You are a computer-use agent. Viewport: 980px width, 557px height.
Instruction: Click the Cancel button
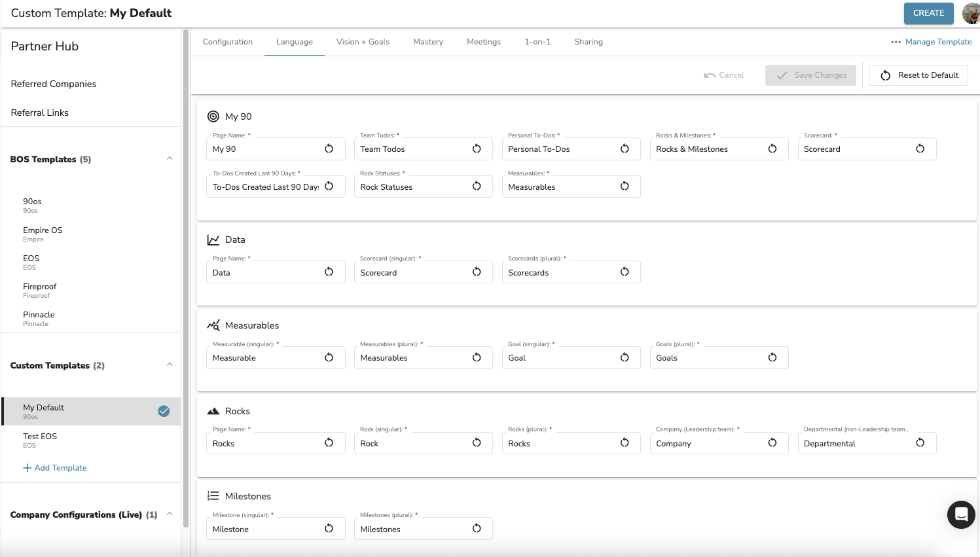click(724, 75)
